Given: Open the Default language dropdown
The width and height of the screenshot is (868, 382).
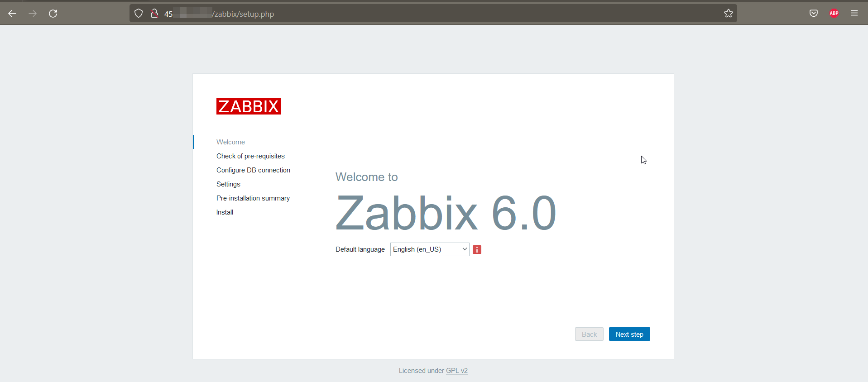Looking at the screenshot, I should tap(430, 249).
